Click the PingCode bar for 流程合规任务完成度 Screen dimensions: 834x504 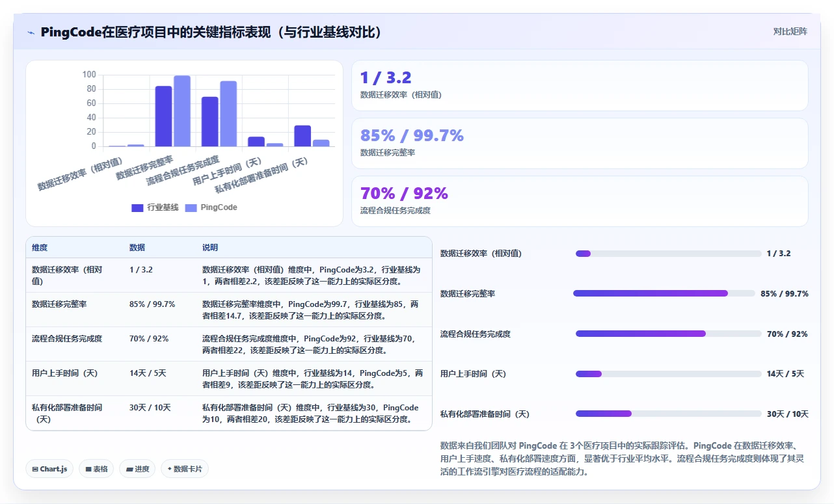tap(228, 114)
